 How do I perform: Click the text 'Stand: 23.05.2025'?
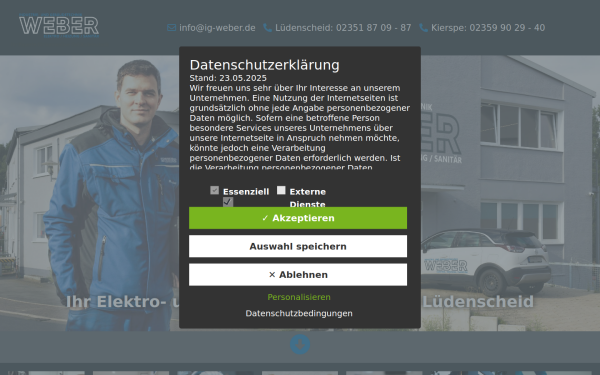(x=228, y=78)
